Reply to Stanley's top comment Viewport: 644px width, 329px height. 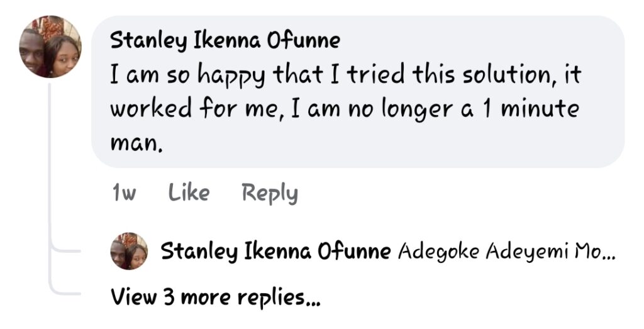pos(270,193)
